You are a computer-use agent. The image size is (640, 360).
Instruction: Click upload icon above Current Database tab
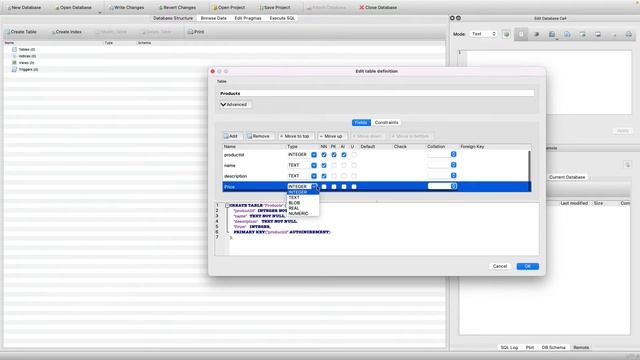[x=627, y=165]
